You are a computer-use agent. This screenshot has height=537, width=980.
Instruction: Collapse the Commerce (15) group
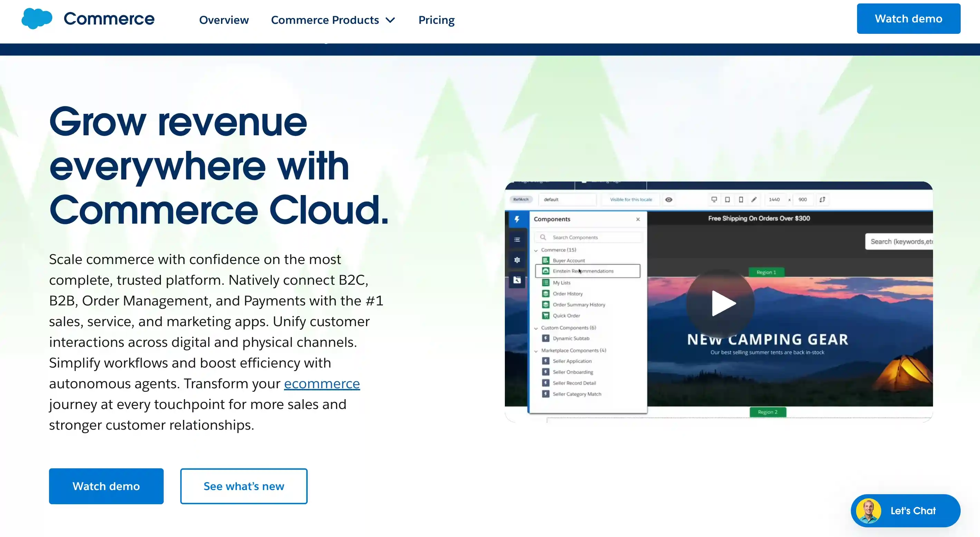click(536, 250)
